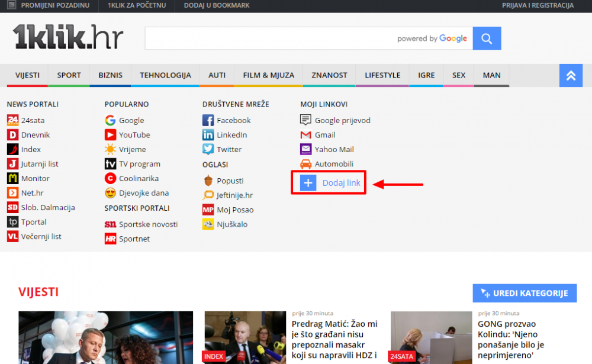Click the Sportske novosti sn icon
This screenshot has height=364, width=592.
tap(110, 224)
